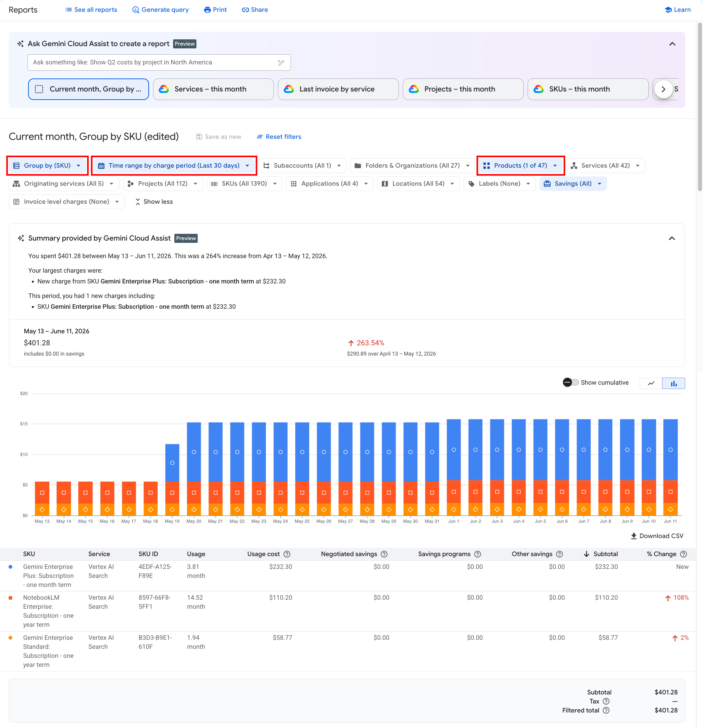Click the magic pen icon in prompt field
Viewport: 703px width, 728px height.
(x=281, y=62)
